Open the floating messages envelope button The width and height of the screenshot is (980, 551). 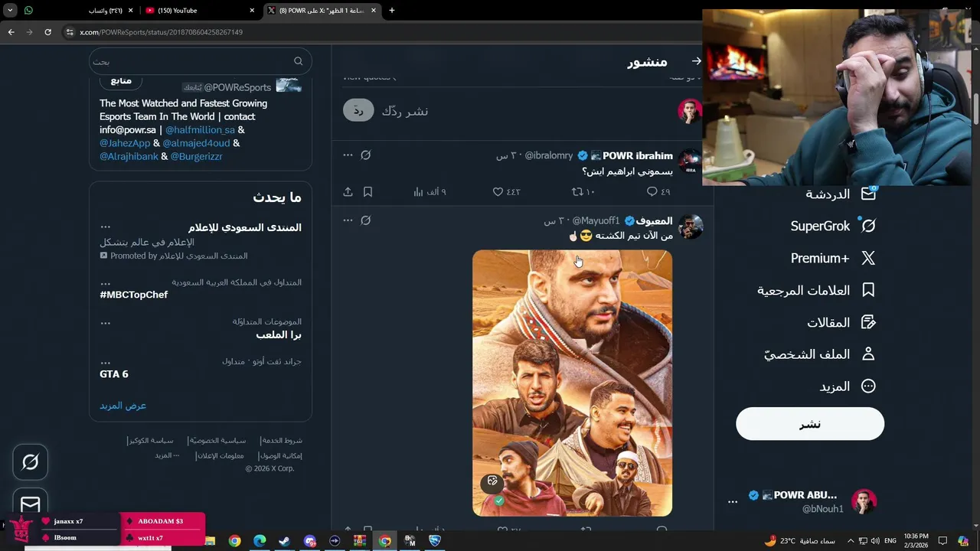click(30, 504)
